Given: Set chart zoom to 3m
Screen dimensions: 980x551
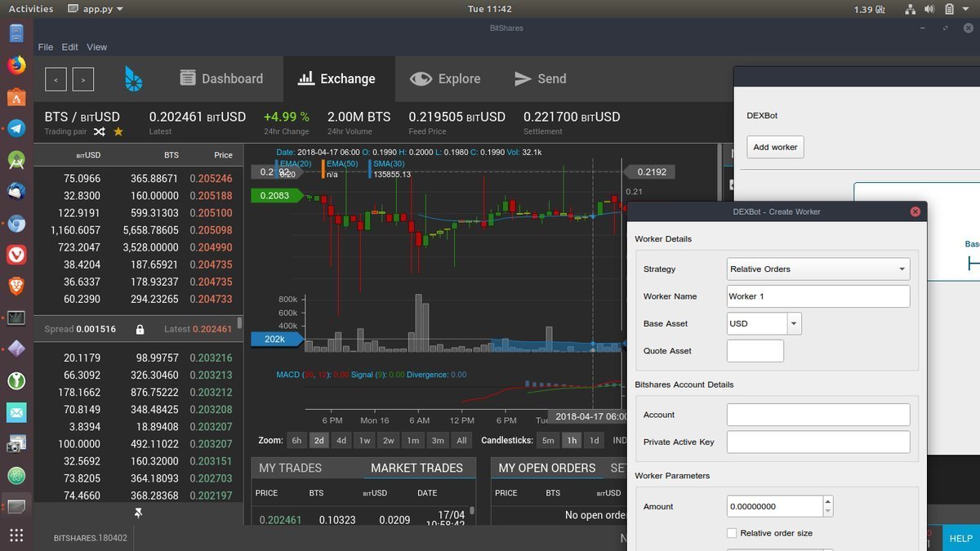Looking at the screenshot, I should tap(438, 441).
